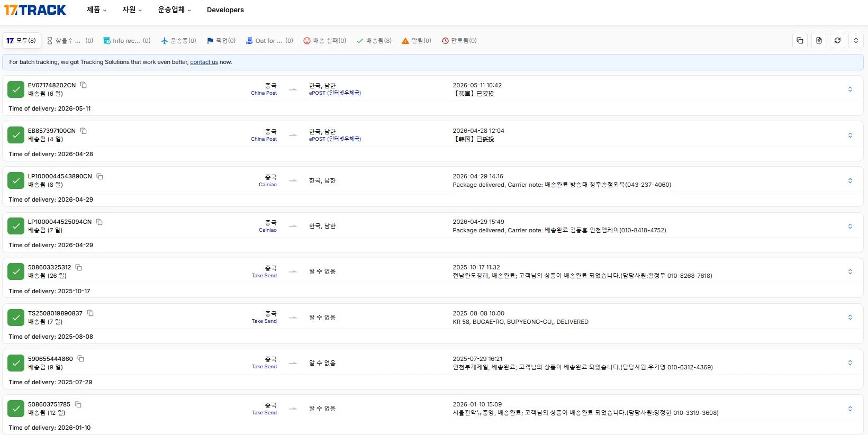Copy tracking number EV071748202CN
The image size is (868, 435).
(83, 85)
